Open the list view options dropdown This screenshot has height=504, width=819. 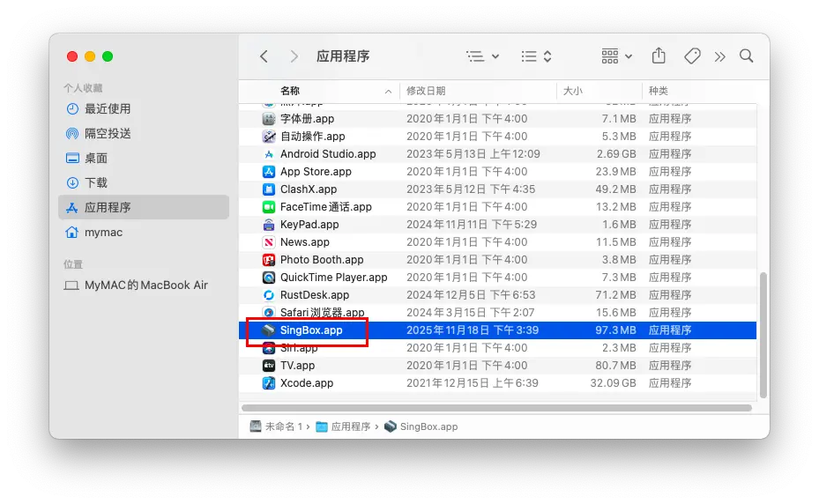click(x=482, y=56)
